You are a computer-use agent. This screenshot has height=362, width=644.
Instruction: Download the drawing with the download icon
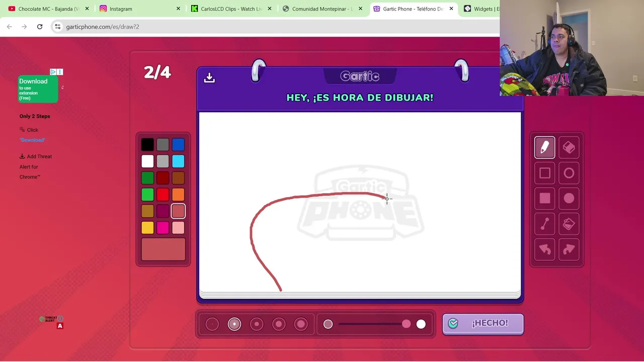coord(209,77)
